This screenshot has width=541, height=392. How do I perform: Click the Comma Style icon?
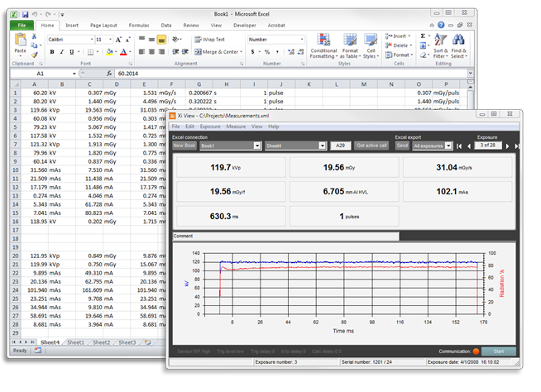277,52
